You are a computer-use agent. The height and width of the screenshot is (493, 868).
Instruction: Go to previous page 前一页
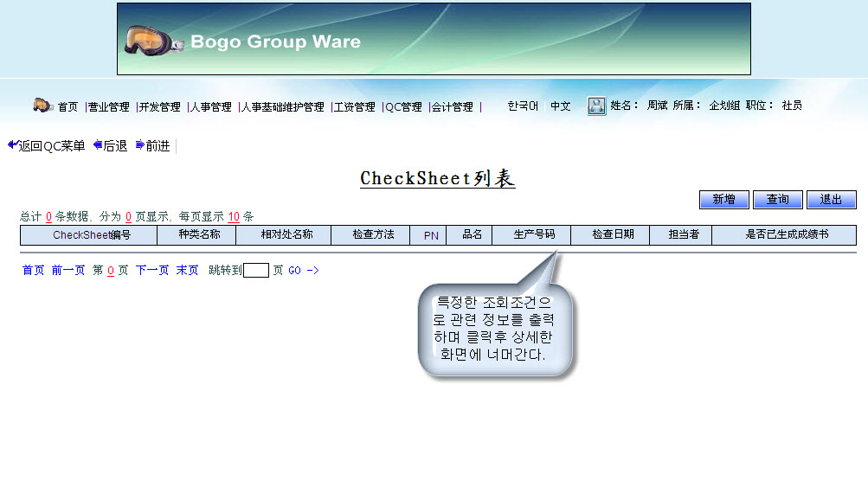click(x=68, y=270)
